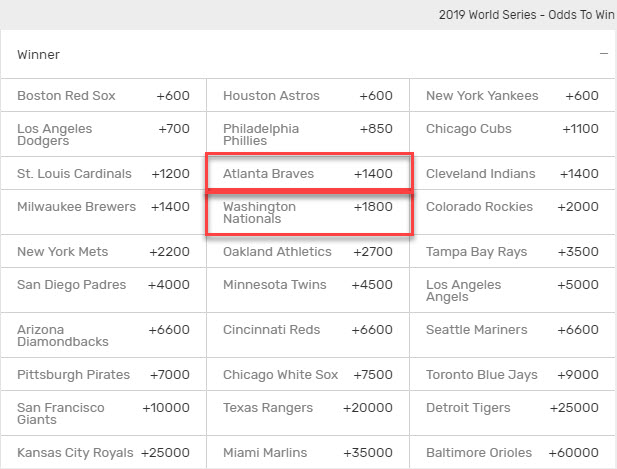Image resolution: width=617 pixels, height=469 pixels.
Task: Select St. Louis Cardinals +1200 odds
Action: pyautogui.click(x=103, y=174)
